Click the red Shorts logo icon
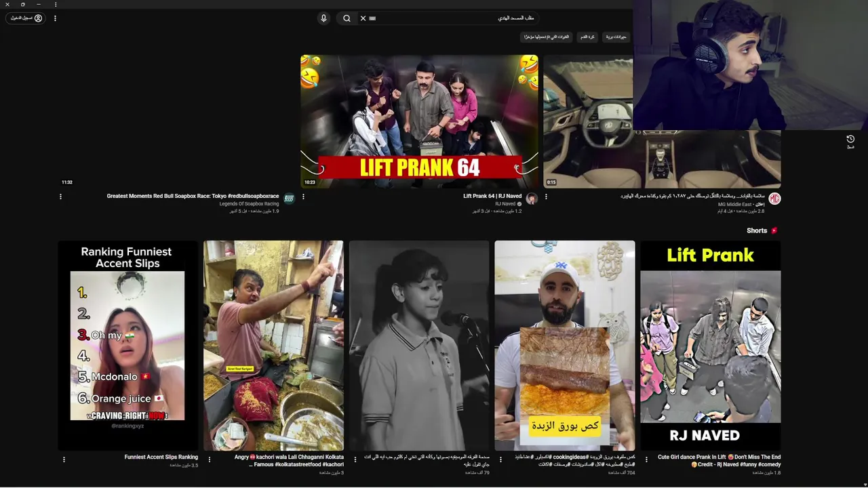The image size is (868, 488). (x=774, y=230)
